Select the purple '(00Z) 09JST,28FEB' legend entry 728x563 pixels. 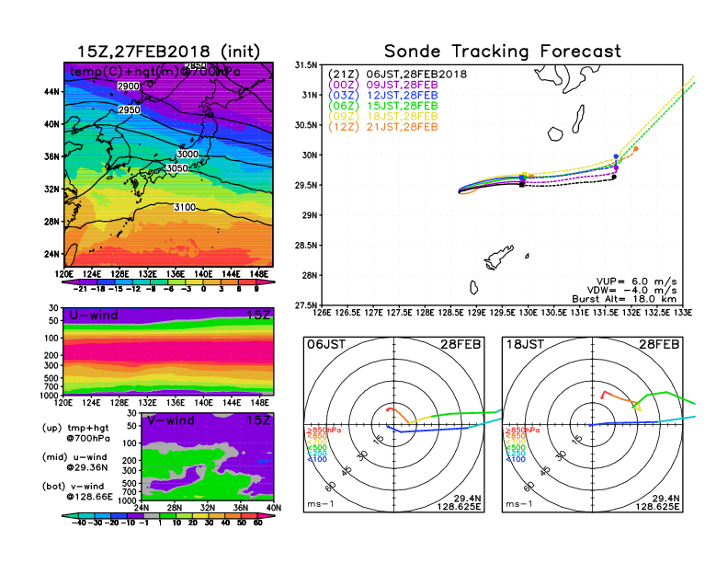click(382, 85)
